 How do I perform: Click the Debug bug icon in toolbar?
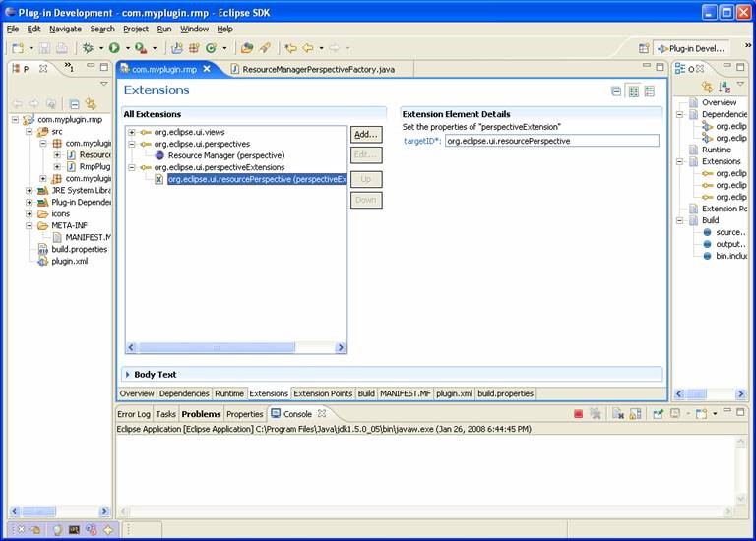[x=89, y=47]
